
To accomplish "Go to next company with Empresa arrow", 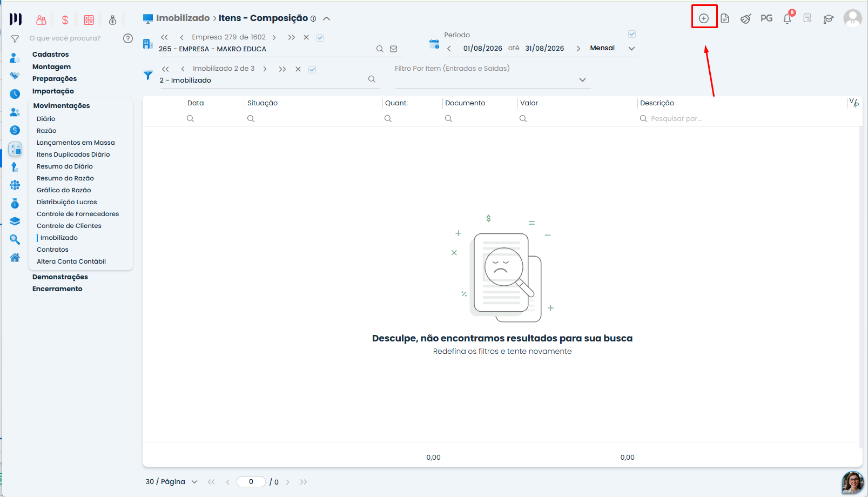I will 274,37.
